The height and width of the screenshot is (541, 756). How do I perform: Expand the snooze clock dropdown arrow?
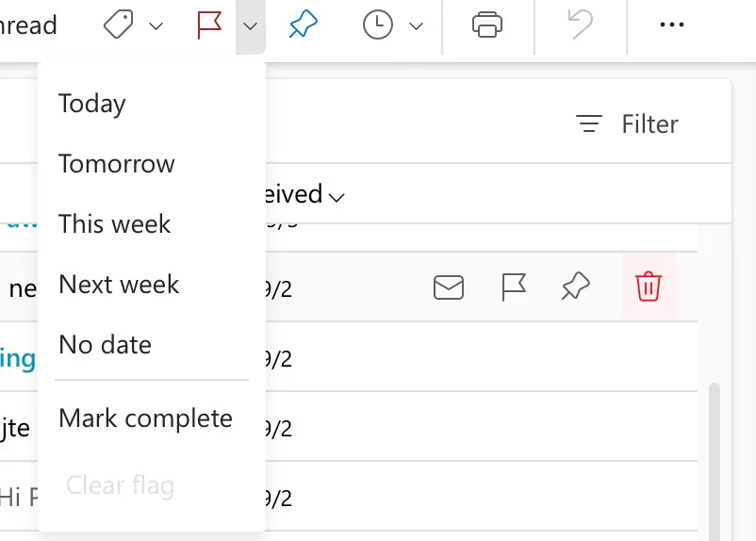416,26
